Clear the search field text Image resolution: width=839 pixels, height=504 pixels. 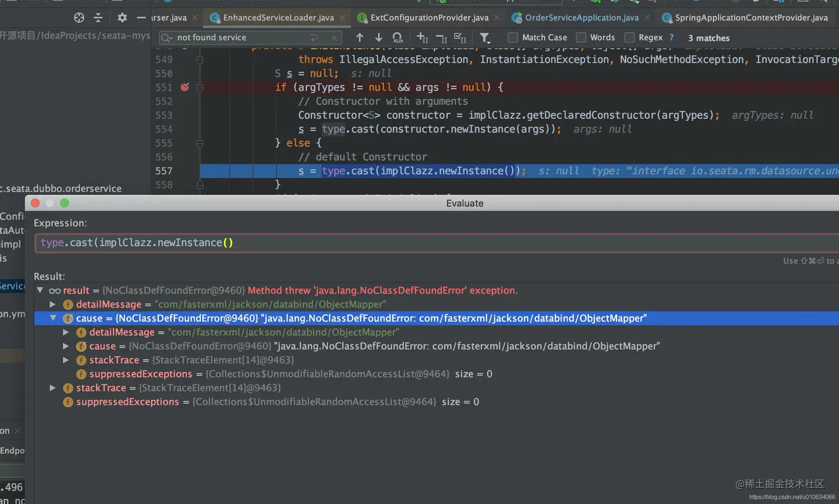tap(333, 38)
